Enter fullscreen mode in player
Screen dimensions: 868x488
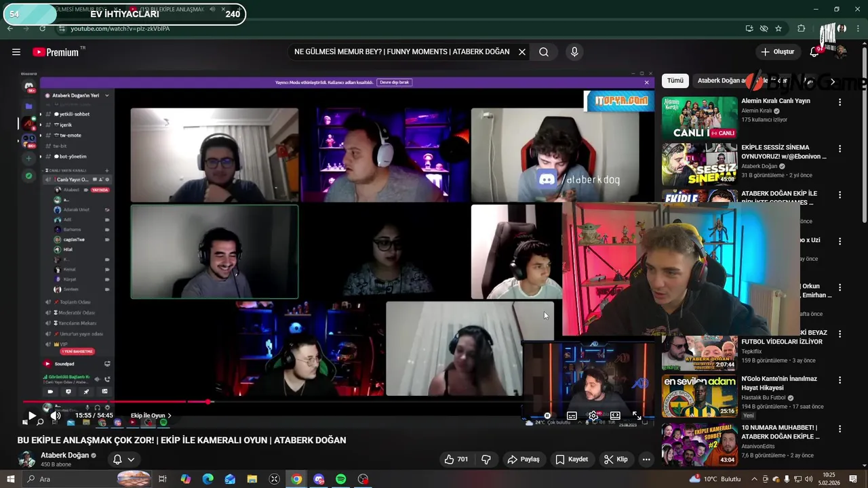(637, 415)
